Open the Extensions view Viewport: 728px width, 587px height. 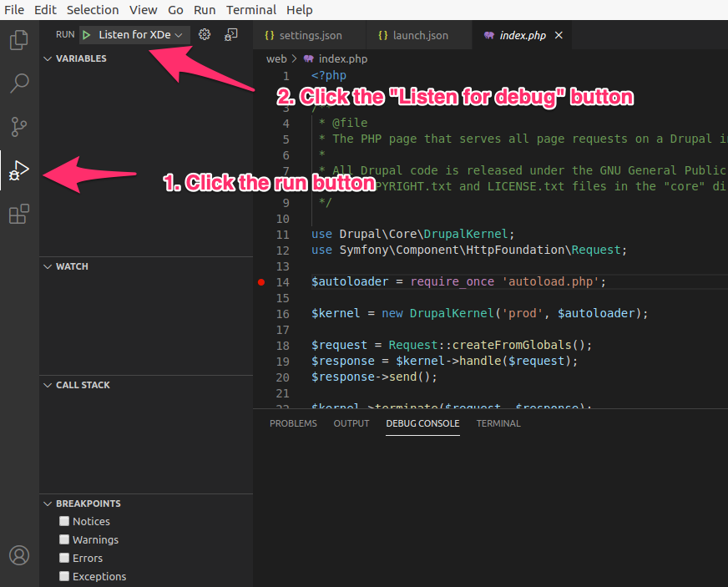click(19, 214)
